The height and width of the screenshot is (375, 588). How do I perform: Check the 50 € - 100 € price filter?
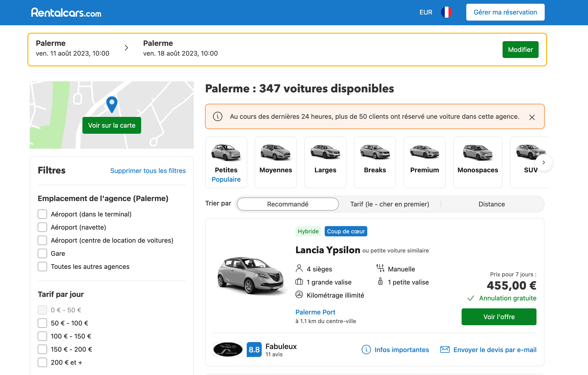[x=42, y=323]
